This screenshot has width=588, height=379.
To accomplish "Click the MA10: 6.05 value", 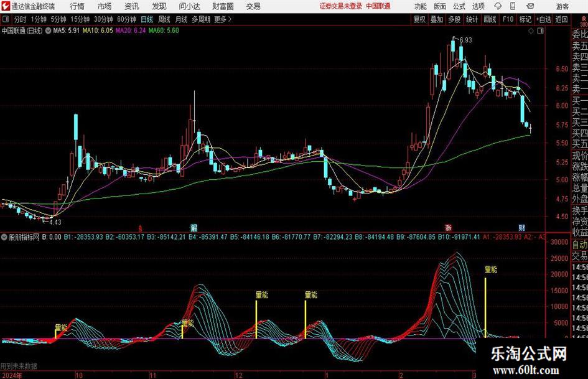I will click(98, 30).
